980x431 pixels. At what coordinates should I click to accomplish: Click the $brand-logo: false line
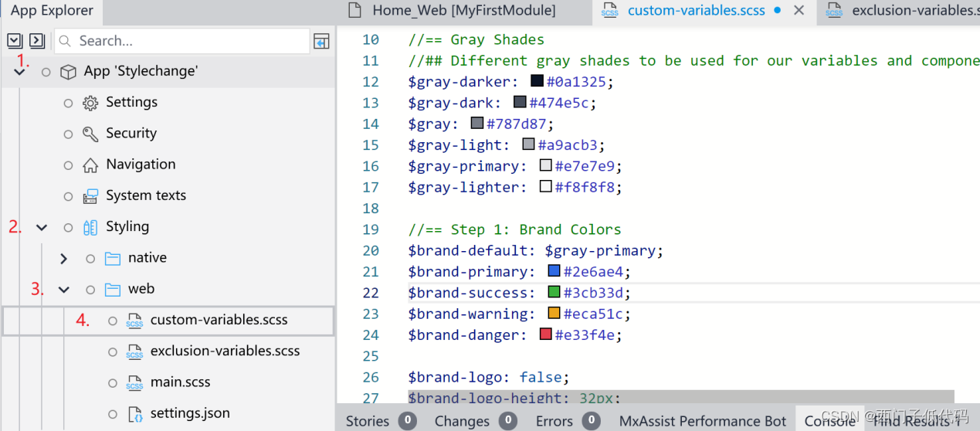(489, 377)
